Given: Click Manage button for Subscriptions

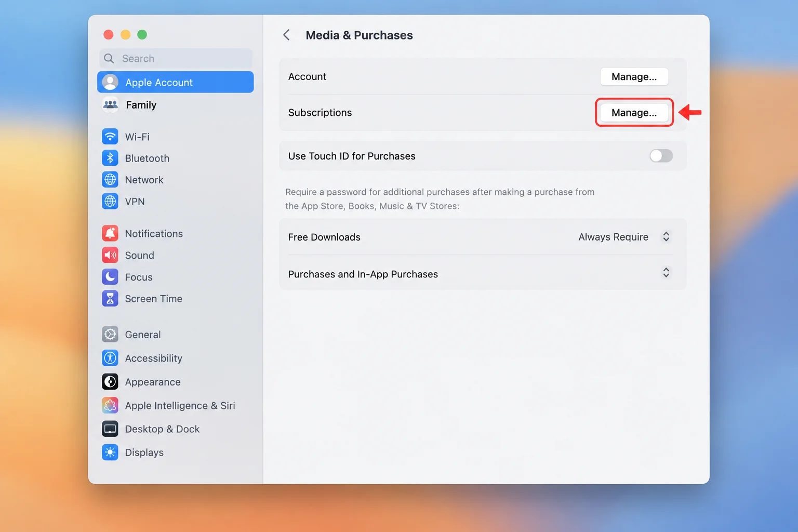Looking at the screenshot, I should click(x=634, y=112).
